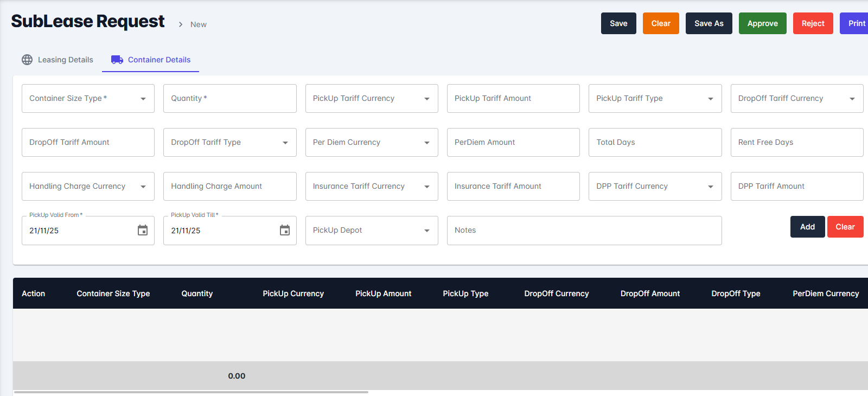Open the DPP Tariff Currency dropdown

(710, 187)
